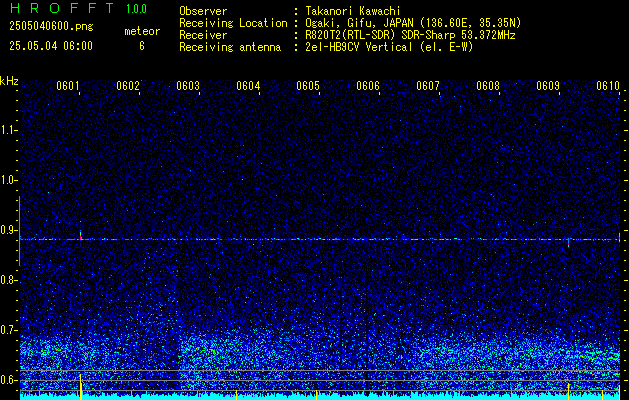Click the 0608 time marker
The height and width of the screenshot is (400, 629).
click(488, 86)
